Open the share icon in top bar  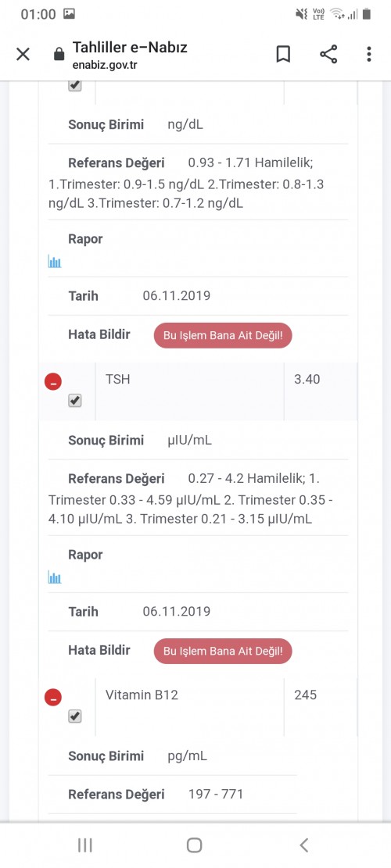(328, 54)
